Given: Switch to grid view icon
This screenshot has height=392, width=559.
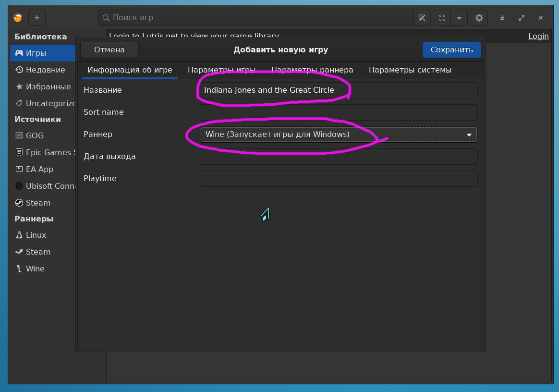Looking at the screenshot, I should [x=442, y=17].
